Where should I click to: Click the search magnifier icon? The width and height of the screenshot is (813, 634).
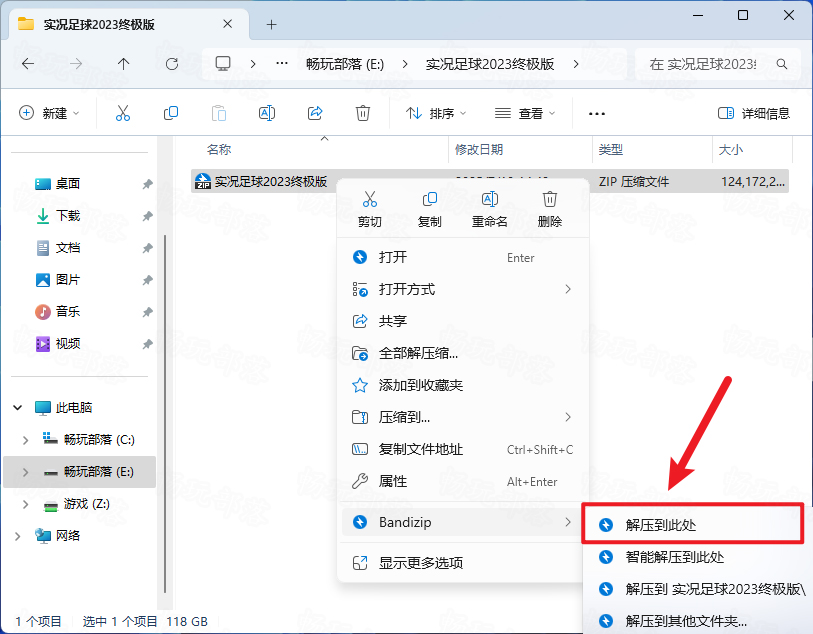(782, 64)
